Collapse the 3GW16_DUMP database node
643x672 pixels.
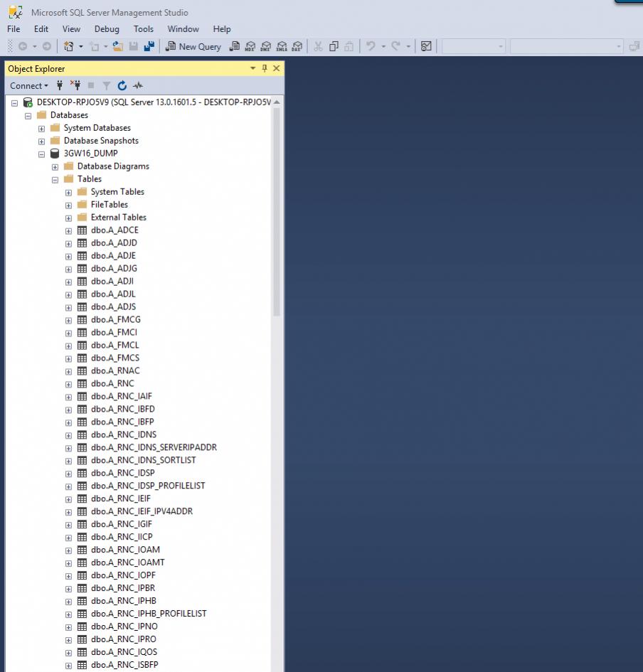pyautogui.click(x=41, y=154)
